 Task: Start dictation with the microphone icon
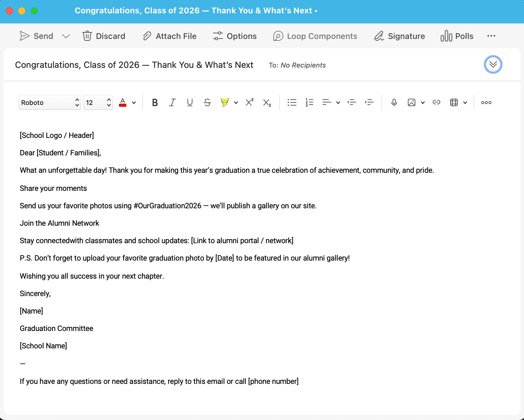394,102
